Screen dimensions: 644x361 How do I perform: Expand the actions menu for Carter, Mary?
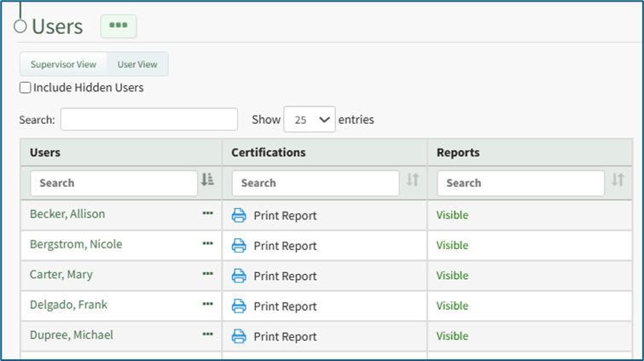click(x=208, y=274)
